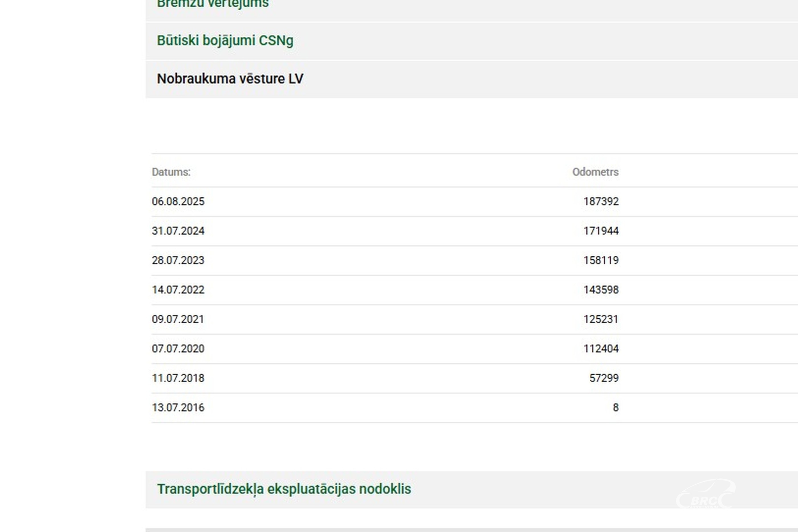Click the 14.07.2022 date row
This screenshot has width=798, height=532.
[178, 290]
